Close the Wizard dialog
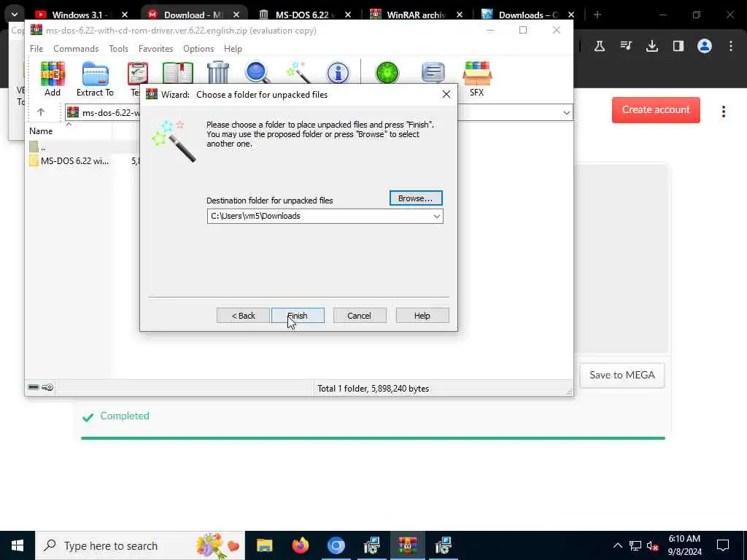The height and width of the screenshot is (560, 747). (446, 94)
